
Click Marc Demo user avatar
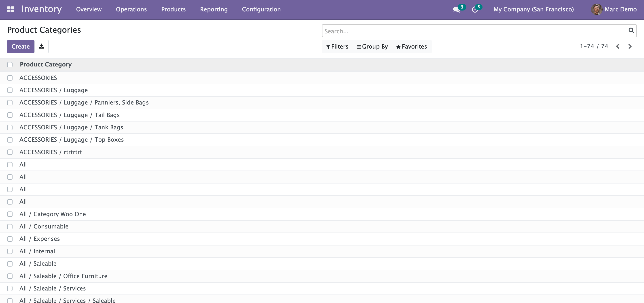point(596,9)
